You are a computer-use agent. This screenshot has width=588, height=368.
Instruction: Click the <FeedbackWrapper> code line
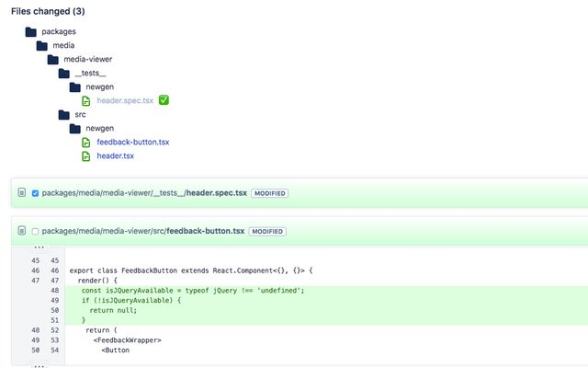click(x=127, y=340)
